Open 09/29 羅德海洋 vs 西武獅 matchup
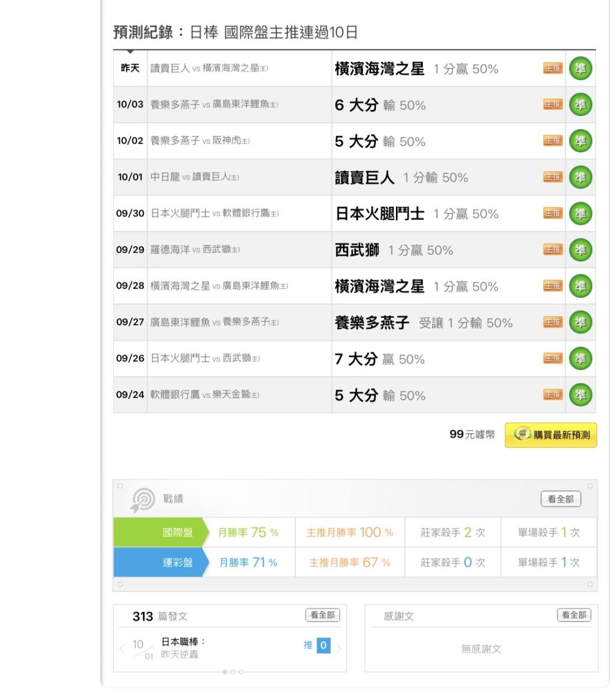This screenshot has height=694, width=616. [x=194, y=250]
